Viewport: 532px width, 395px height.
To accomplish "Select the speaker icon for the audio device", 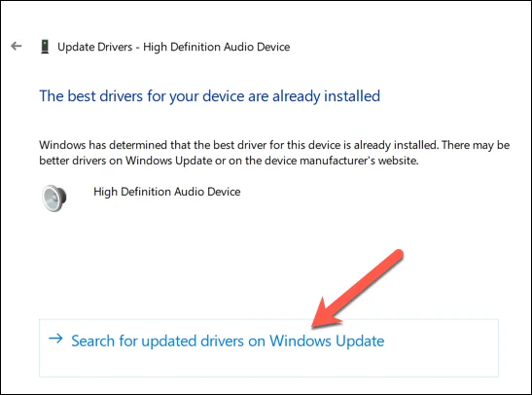I will [53, 198].
